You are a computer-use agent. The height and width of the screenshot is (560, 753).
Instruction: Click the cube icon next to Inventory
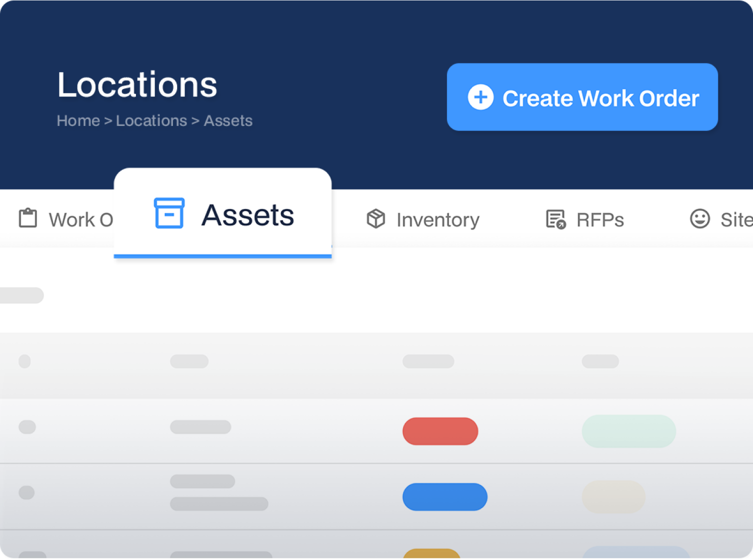point(376,219)
